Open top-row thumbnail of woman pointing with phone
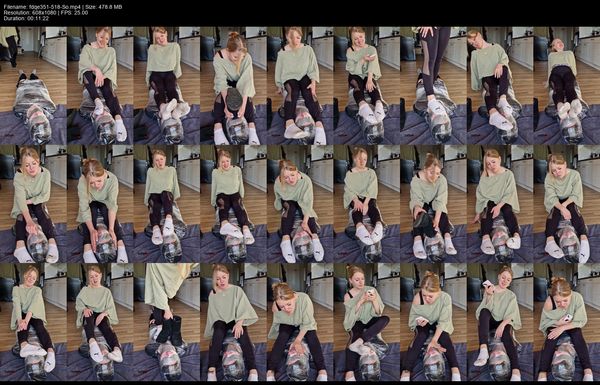The height and width of the screenshot is (385, 600). pos(367,86)
